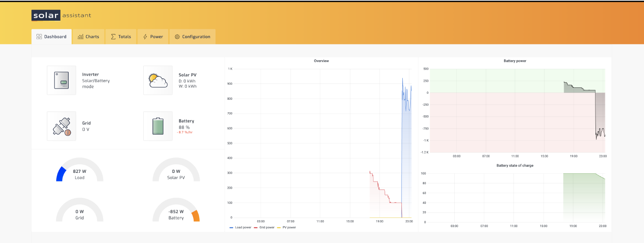Screen dimensions: 644x243
Task: Click the Inverter device icon
Action: tap(61, 80)
